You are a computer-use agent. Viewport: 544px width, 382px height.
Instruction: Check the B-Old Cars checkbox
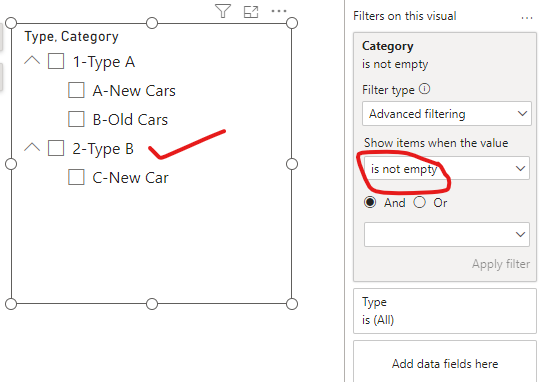76,119
